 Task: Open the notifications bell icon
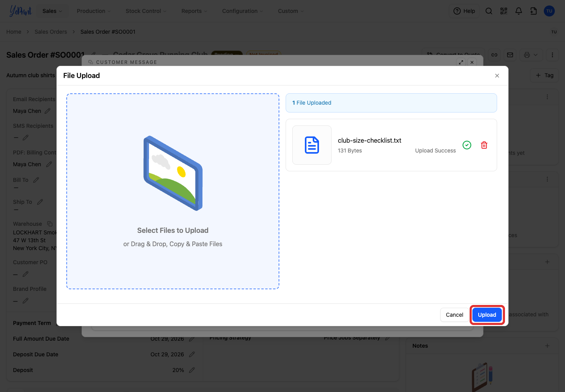point(519,11)
